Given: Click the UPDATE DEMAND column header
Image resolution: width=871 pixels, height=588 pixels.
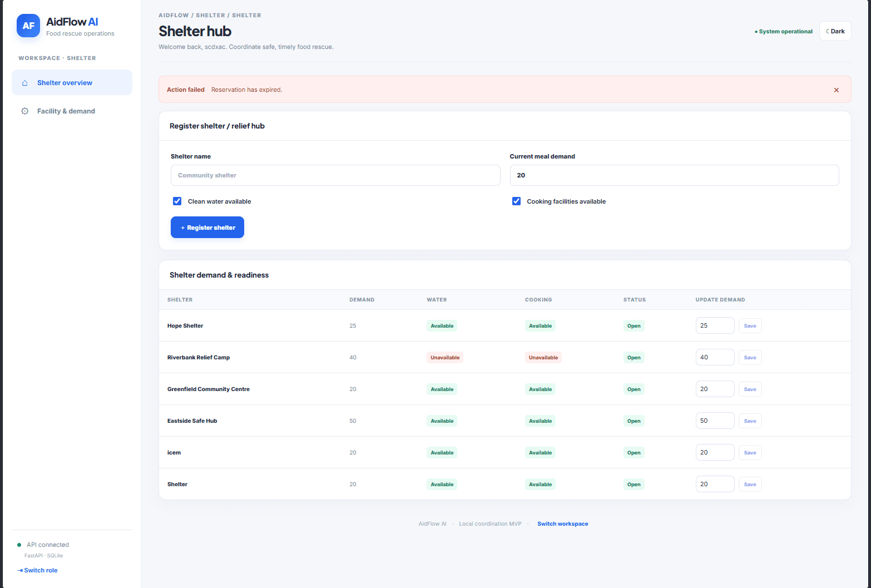Looking at the screenshot, I should click(x=720, y=300).
